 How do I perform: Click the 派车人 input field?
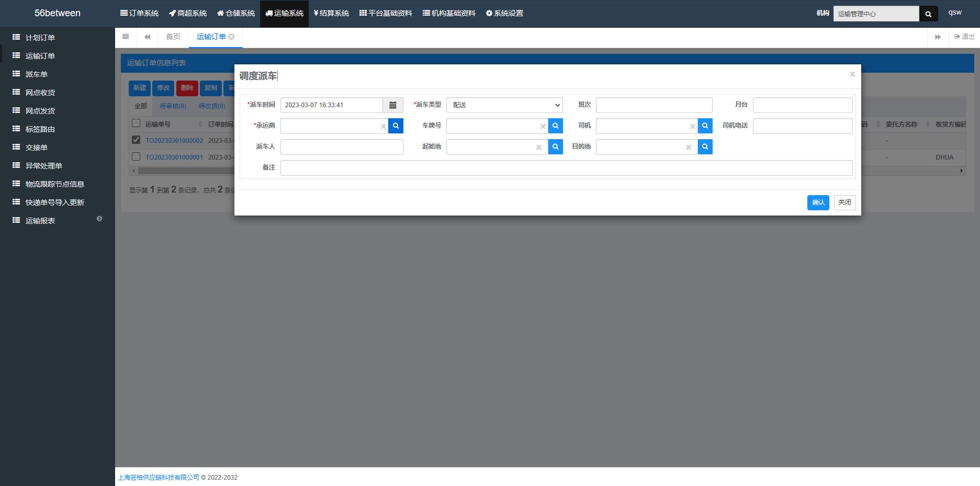[342, 147]
